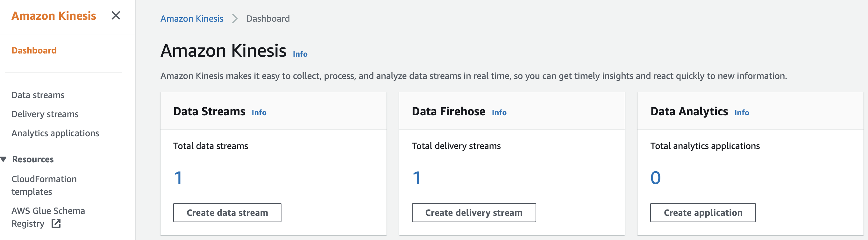This screenshot has width=868, height=240.
Task: Open Info link next to Amazon Kinesis heading
Action: pyautogui.click(x=300, y=54)
